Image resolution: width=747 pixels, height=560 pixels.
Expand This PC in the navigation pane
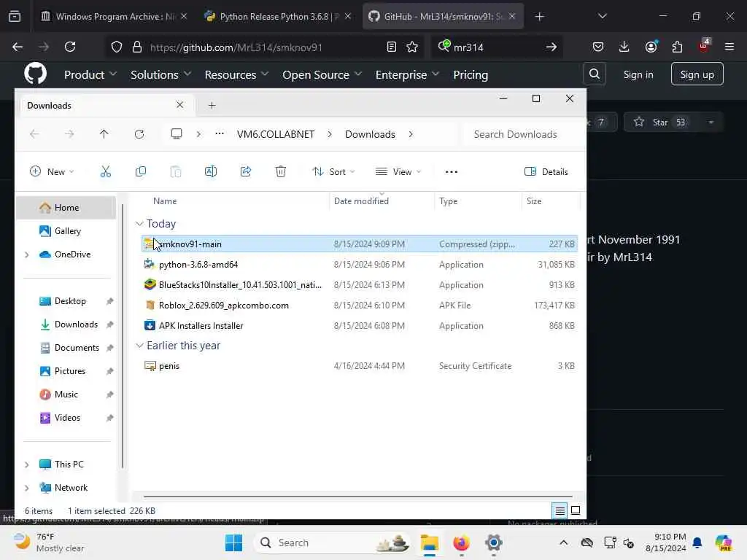pos(27,464)
